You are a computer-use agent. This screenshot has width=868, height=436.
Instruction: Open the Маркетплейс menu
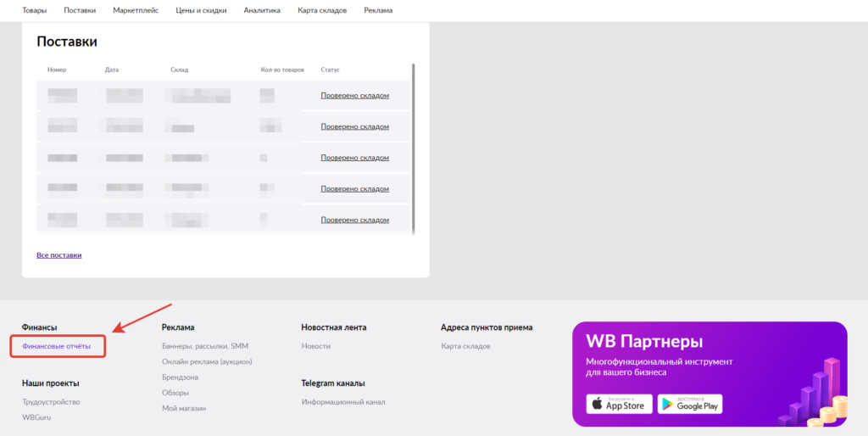(x=136, y=10)
